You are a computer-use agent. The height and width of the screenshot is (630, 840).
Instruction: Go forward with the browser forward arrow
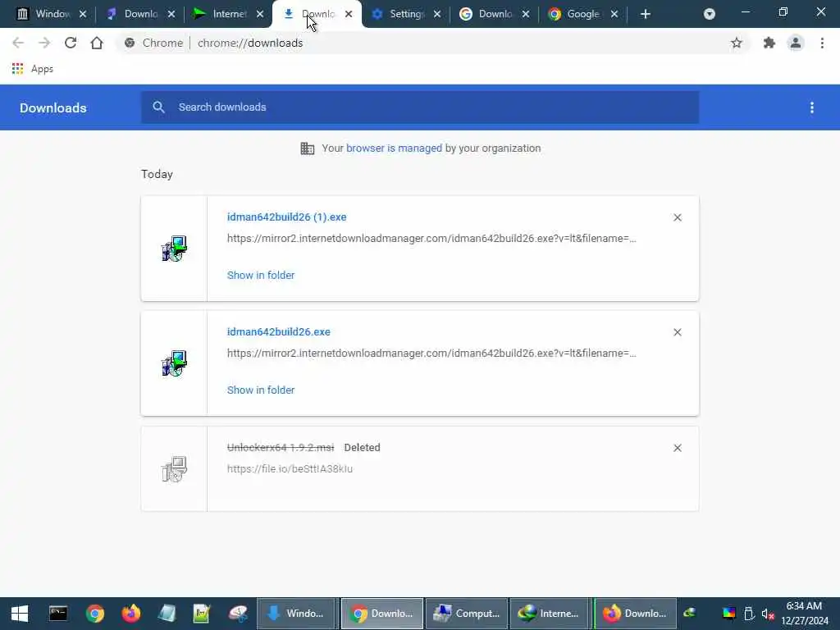[44, 43]
